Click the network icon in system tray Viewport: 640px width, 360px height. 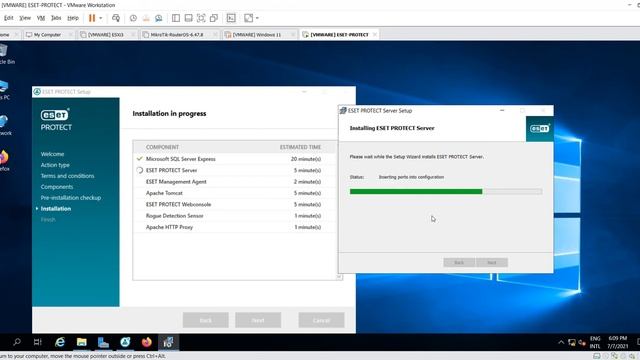(572, 342)
